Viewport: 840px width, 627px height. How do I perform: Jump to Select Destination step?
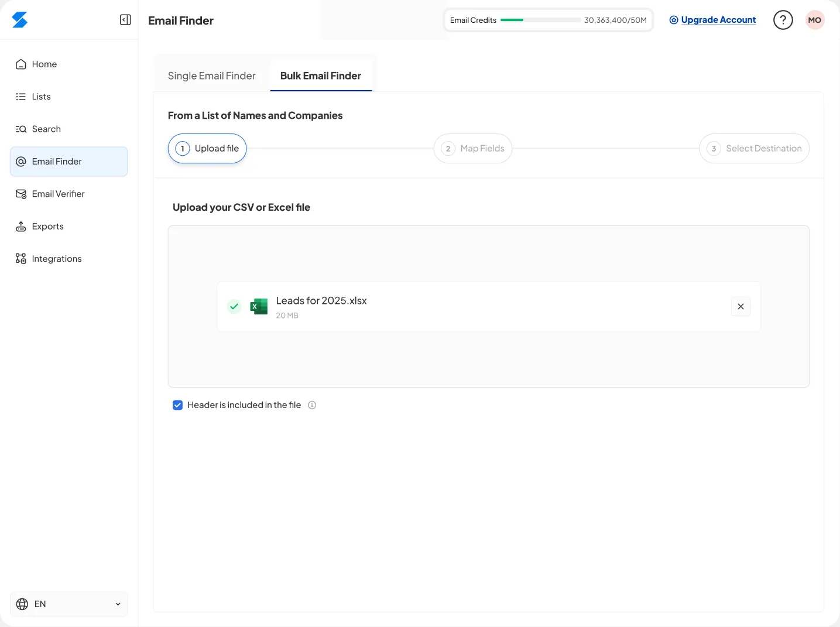tap(754, 149)
